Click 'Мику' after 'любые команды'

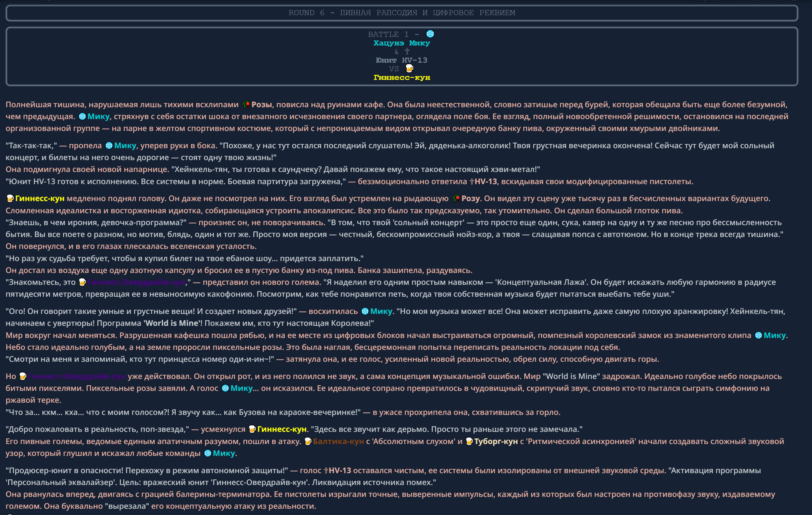tap(224, 453)
